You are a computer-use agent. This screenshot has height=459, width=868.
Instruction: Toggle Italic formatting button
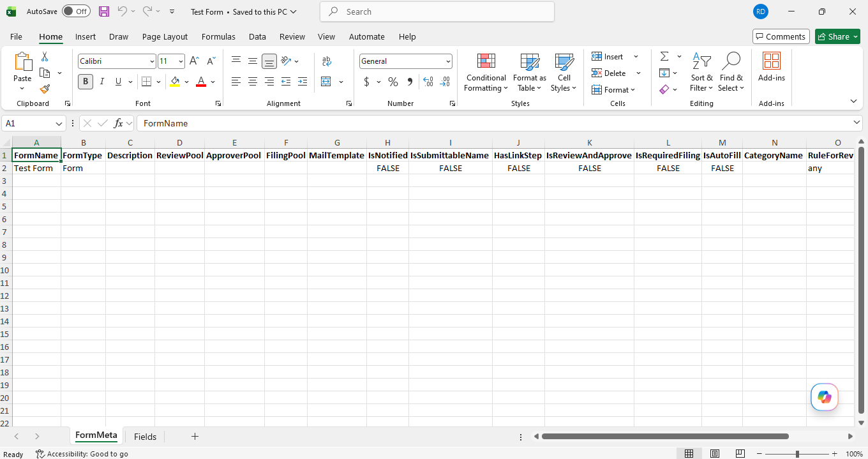click(101, 82)
